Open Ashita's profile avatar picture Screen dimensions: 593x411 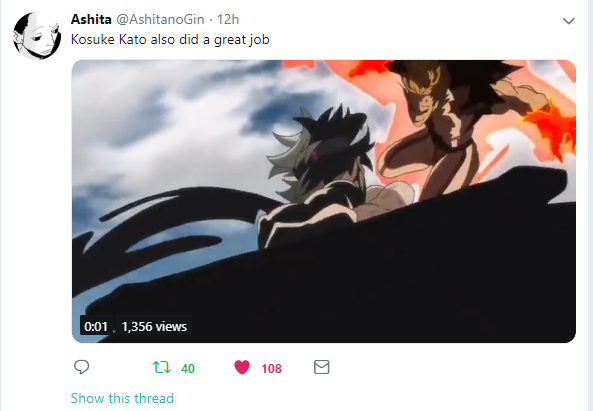tap(37, 36)
